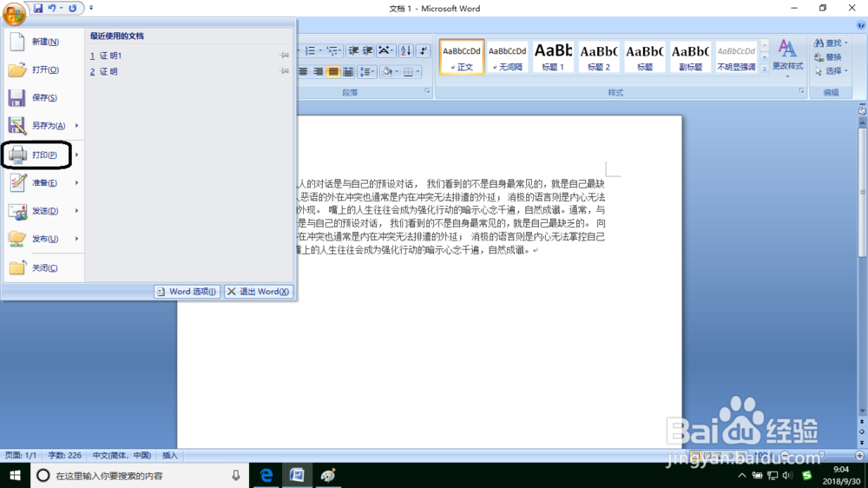This screenshot has width=868, height=488.
Task: Click the decrease indent icon
Action: (353, 51)
